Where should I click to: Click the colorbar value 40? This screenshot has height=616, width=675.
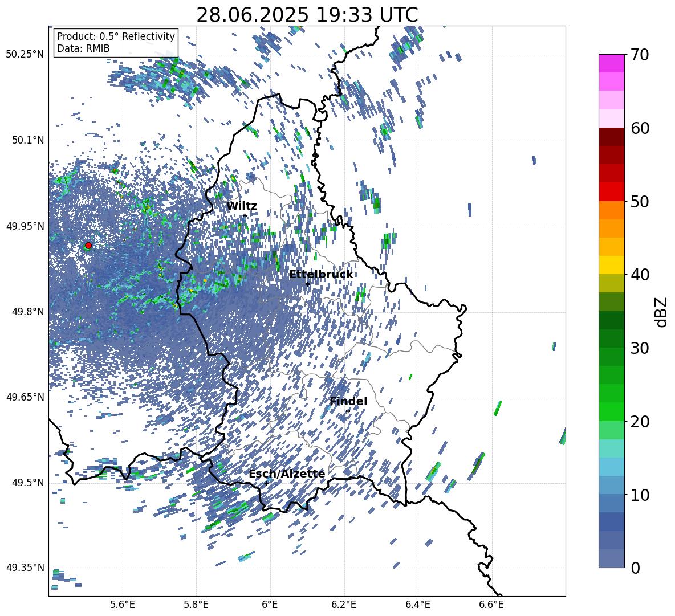tap(640, 275)
